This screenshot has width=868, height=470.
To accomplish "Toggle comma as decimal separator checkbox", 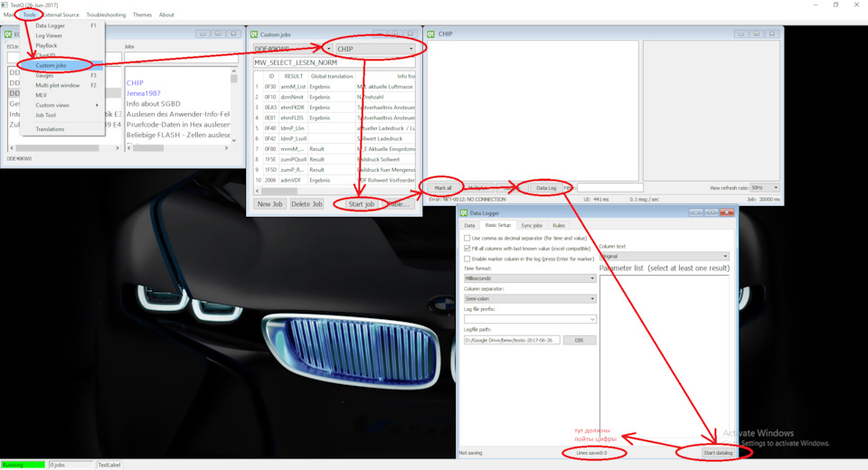I will 467,238.
